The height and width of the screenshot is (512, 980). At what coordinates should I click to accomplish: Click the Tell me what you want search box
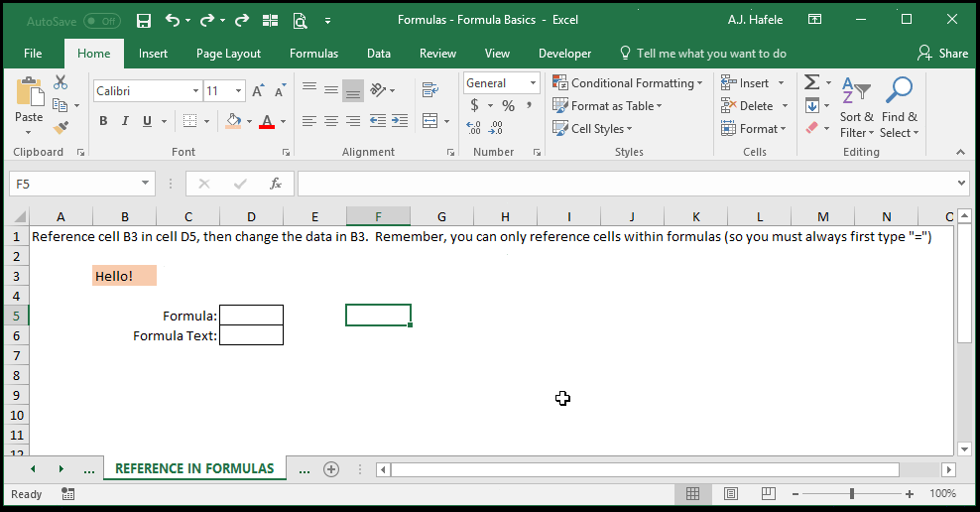point(703,54)
